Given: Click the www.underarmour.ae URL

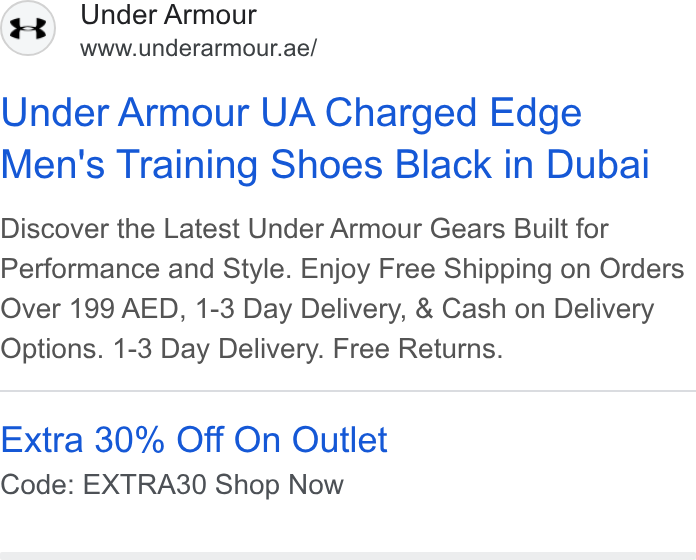Looking at the screenshot, I should click(198, 48).
